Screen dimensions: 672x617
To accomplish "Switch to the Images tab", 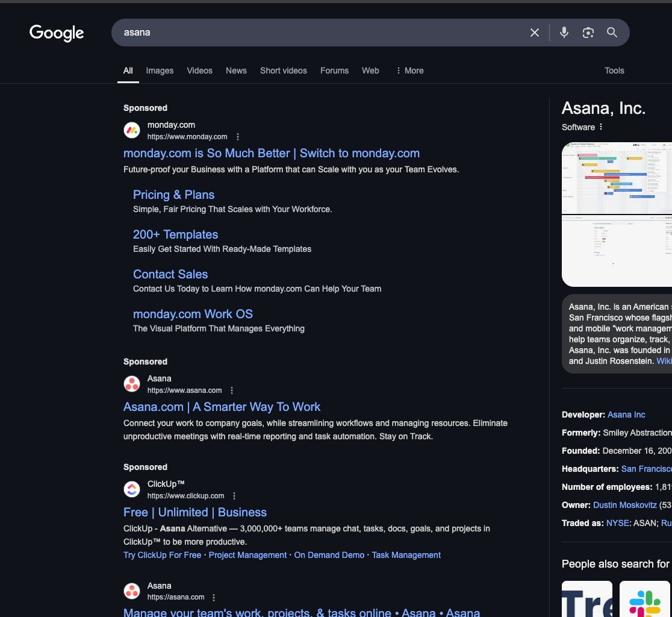I will [160, 70].
